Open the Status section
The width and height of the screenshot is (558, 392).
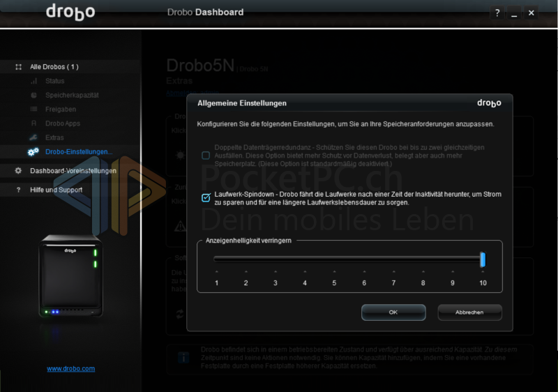(55, 81)
